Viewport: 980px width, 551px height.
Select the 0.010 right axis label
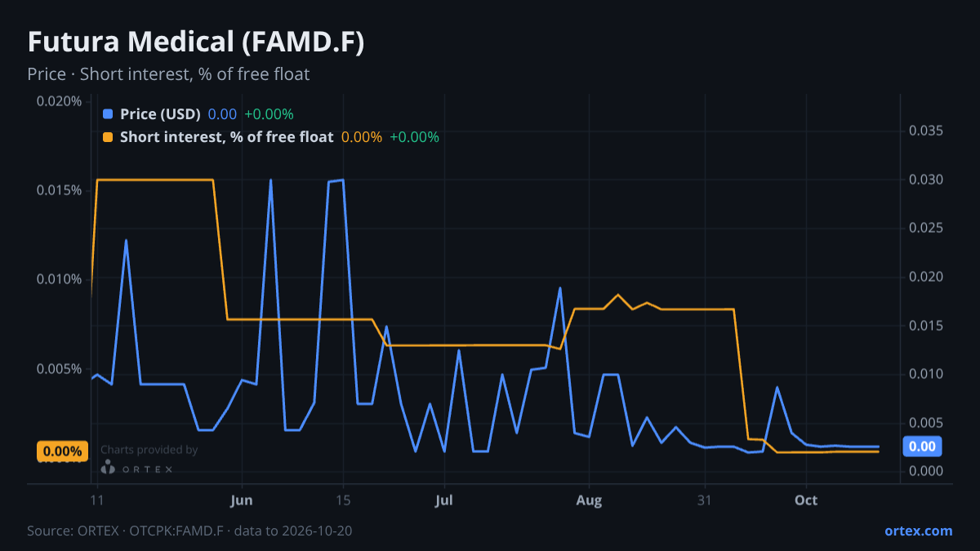926,374
